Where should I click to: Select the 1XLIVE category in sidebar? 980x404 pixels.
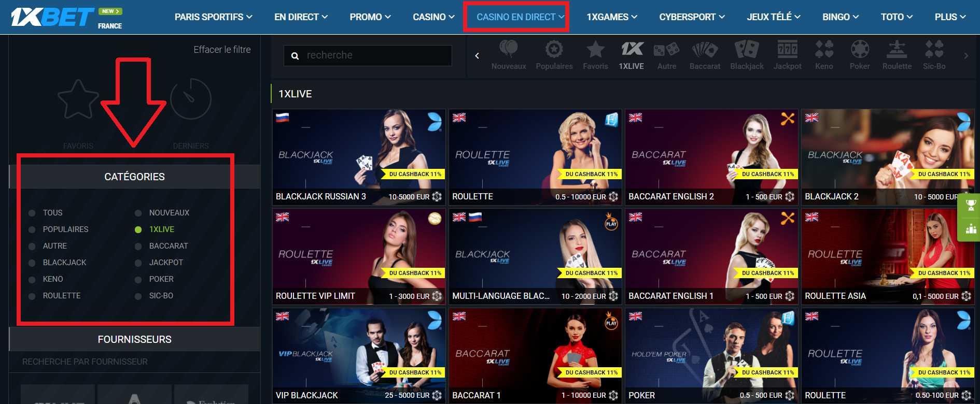coord(162,229)
